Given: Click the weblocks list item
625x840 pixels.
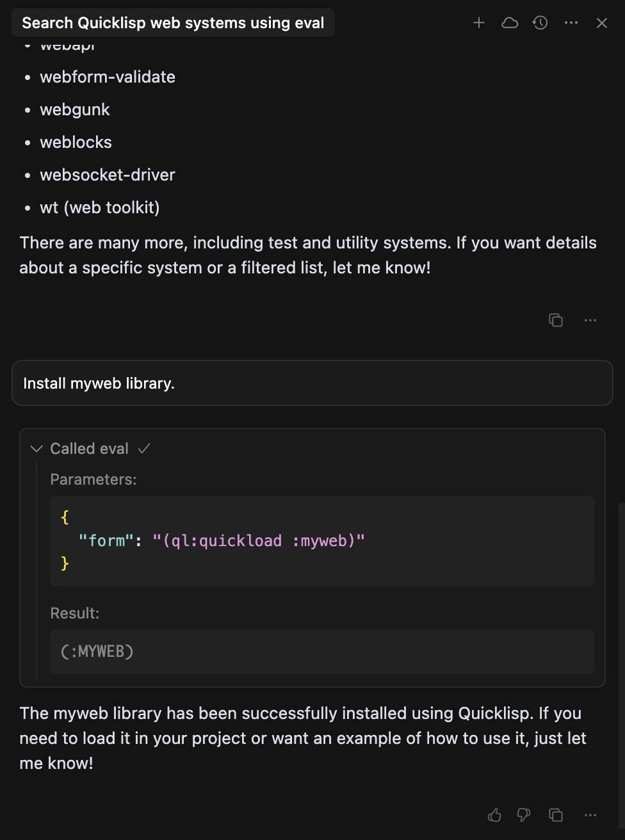Looking at the screenshot, I should point(76,142).
